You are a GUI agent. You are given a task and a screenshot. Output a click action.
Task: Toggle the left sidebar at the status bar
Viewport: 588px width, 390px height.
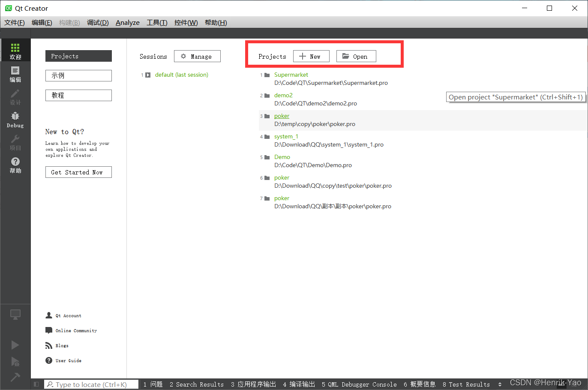(36, 384)
